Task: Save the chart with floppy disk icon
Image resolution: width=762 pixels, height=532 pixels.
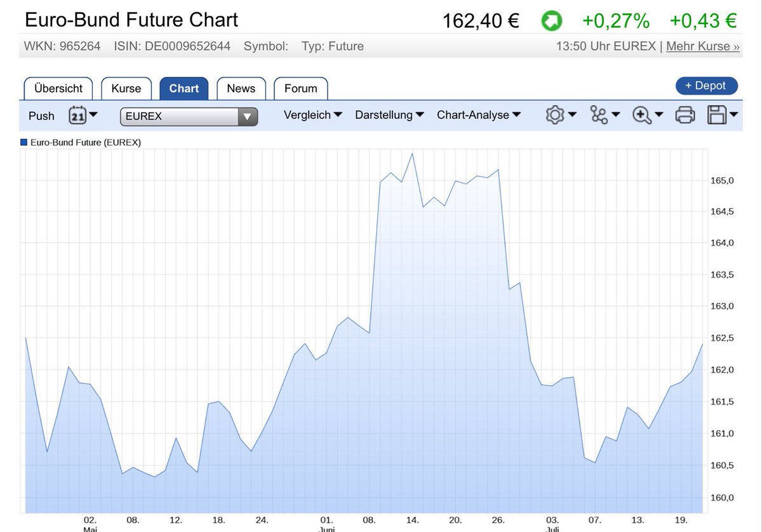Action: [717, 115]
